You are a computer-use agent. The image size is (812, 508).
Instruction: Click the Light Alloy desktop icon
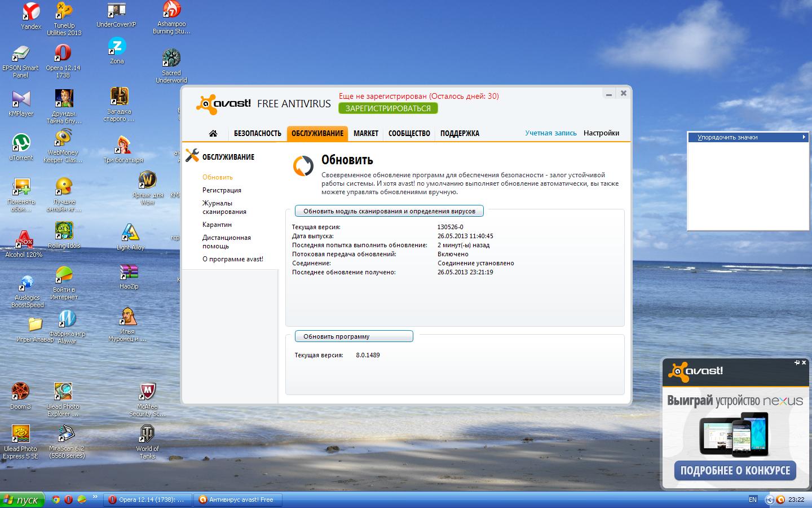[x=130, y=237]
